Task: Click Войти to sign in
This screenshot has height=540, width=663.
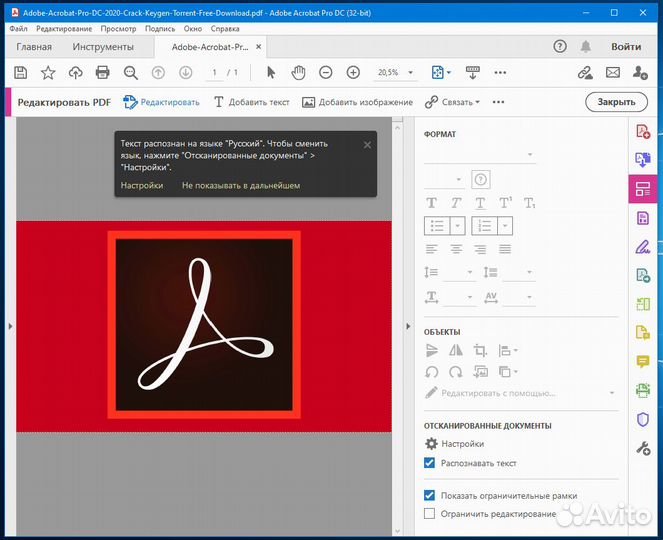Action: [626, 47]
